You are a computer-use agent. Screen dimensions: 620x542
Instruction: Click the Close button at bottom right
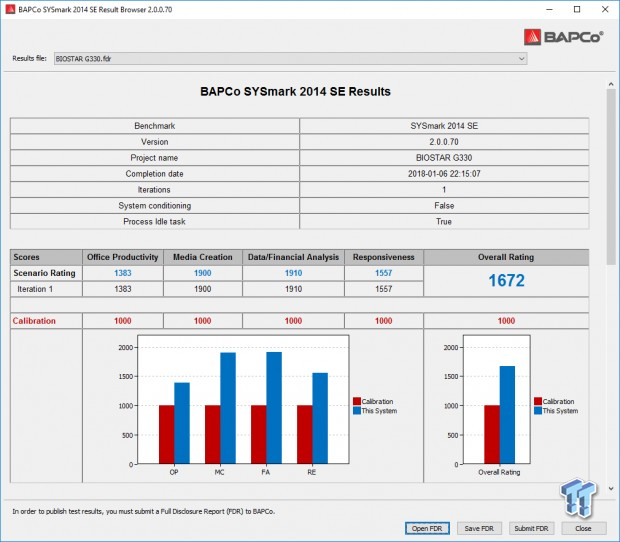584,528
